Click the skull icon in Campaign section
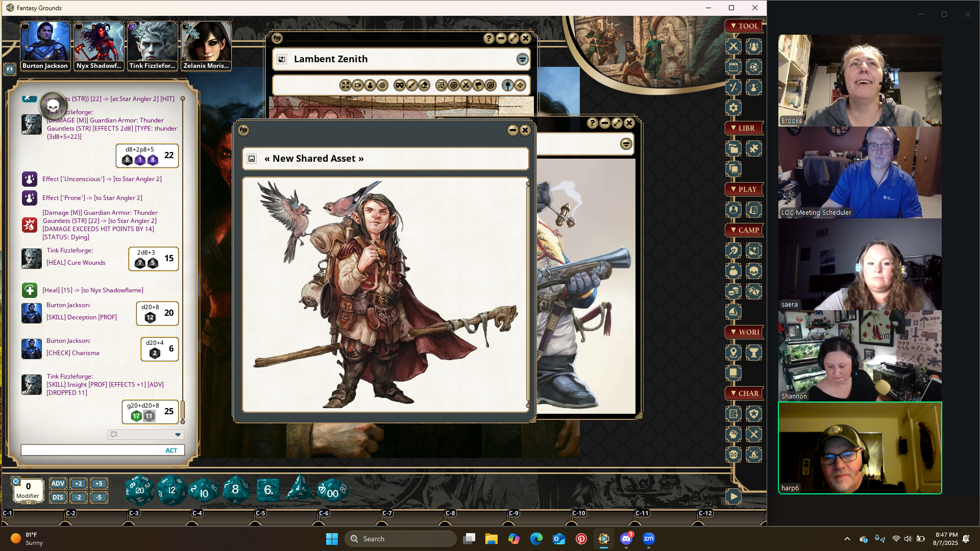Viewport: 980px width, 551px height. point(754,271)
